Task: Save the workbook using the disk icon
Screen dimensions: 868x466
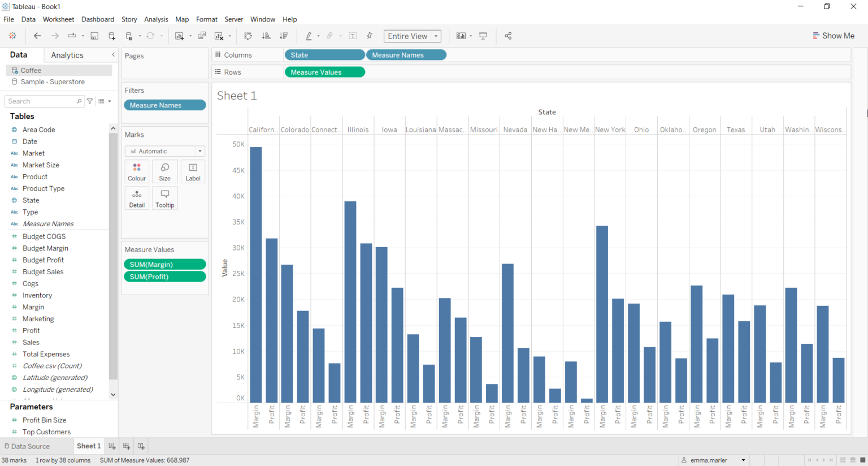Action: pyautogui.click(x=94, y=36)
